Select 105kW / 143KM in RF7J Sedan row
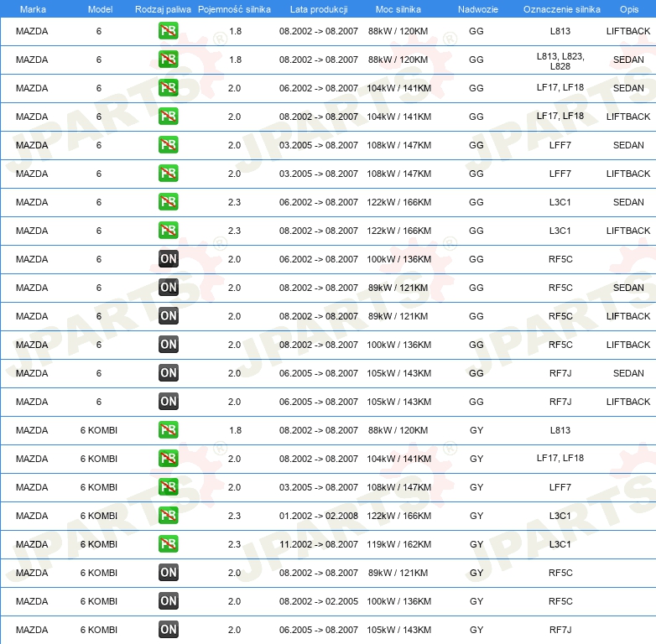This screenshot has width=656, height=644. click(x=398, y=373)
